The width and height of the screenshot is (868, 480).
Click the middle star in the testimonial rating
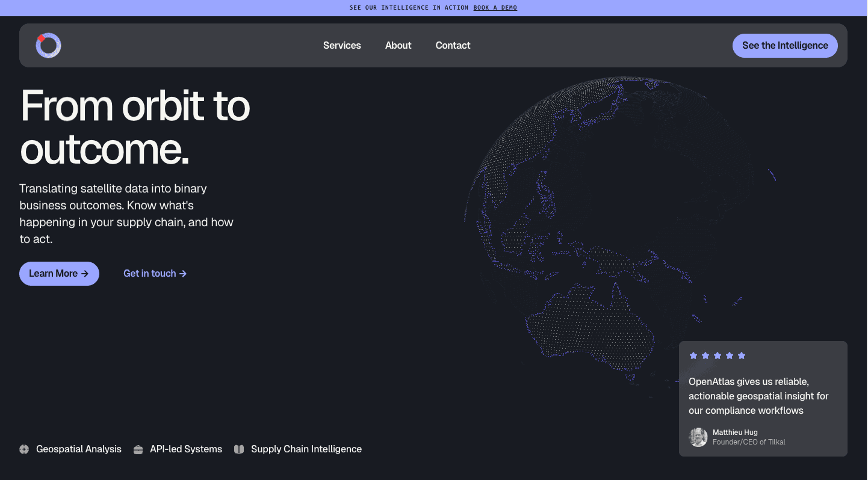[x=718, y=355]
